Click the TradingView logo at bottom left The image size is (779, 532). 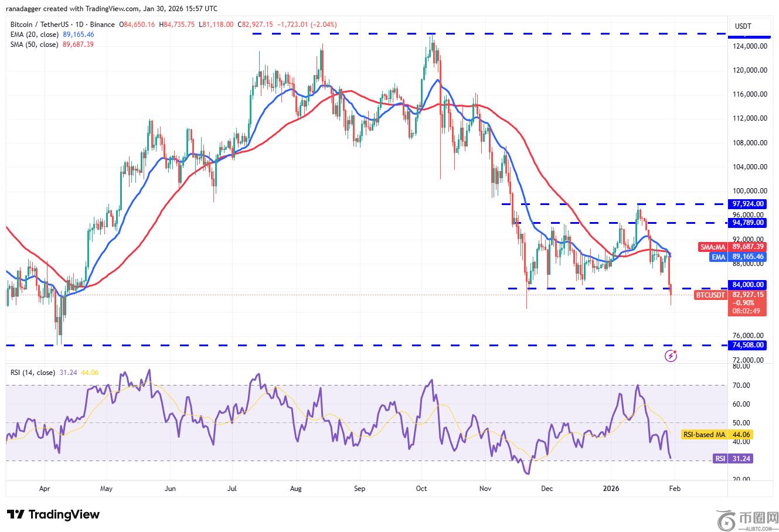click(x=53, y=514)
